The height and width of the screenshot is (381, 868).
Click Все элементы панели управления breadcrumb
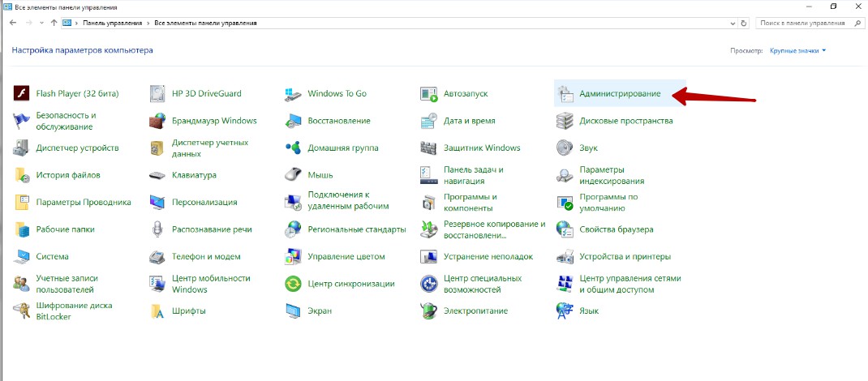point(205,24)
